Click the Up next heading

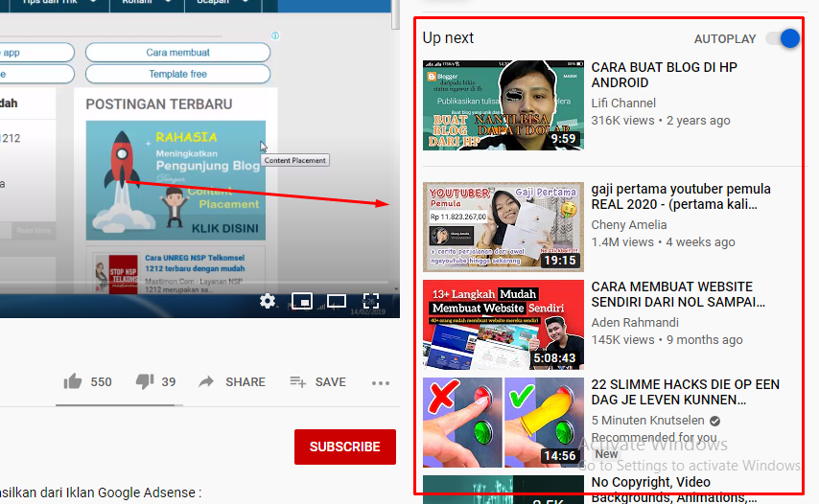[x=448, y=38]
